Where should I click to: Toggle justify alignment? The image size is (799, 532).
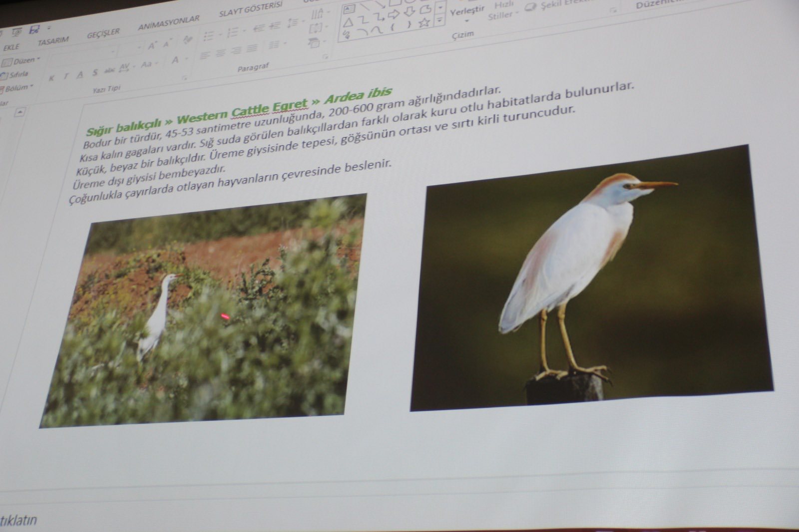pos(252,48)
